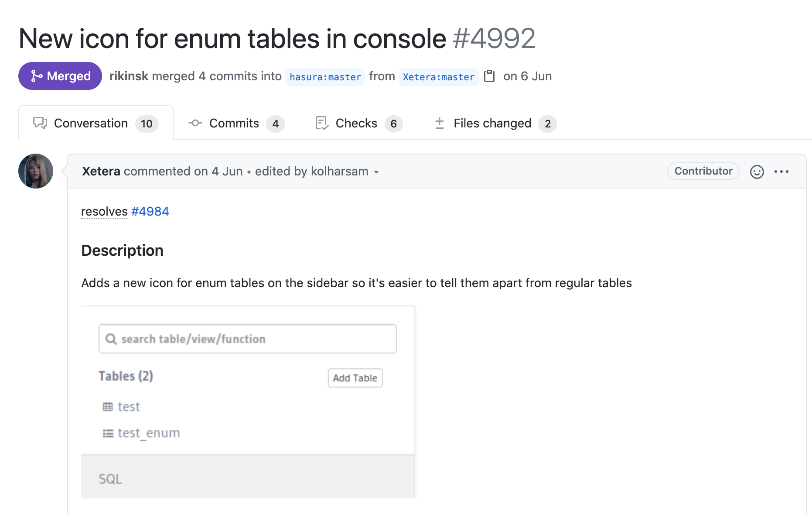
Task: Select the test_enum table entry
Action: pos(149,433)
